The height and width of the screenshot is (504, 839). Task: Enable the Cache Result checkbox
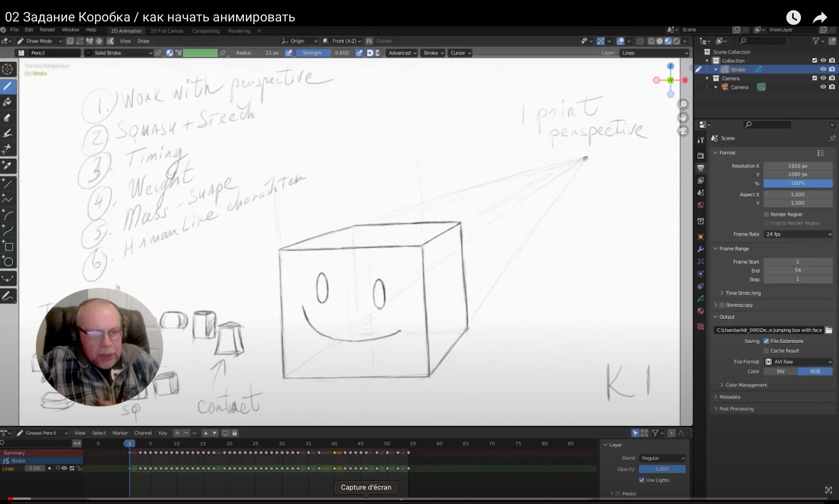click(766, 351)
